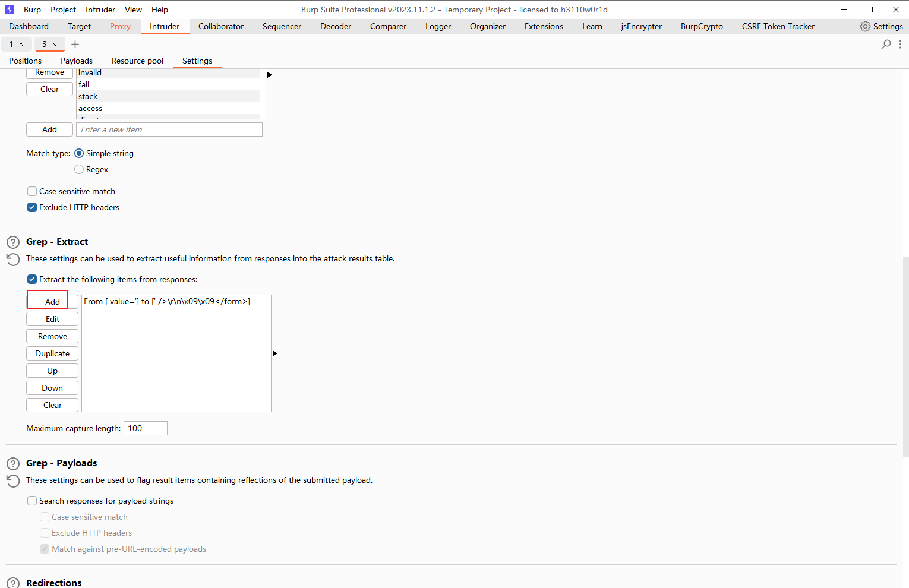The image size is (909, 588).
Task: Close Intruder tab 1
Action: click(21, 44)
